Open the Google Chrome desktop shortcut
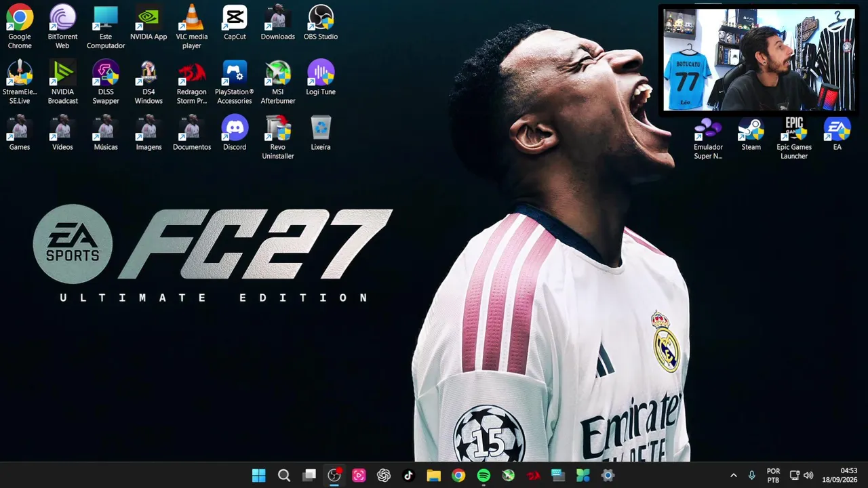 click(20, 27)
